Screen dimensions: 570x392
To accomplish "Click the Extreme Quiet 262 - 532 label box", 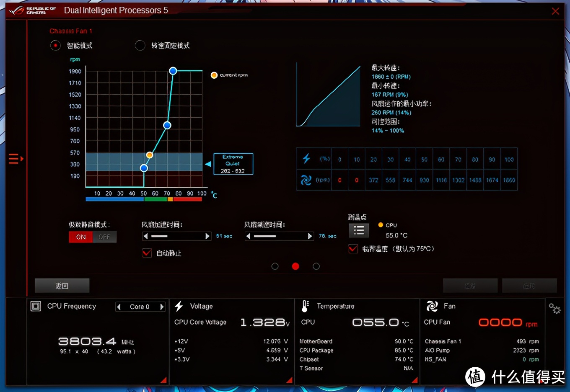I will pos(233,164).
